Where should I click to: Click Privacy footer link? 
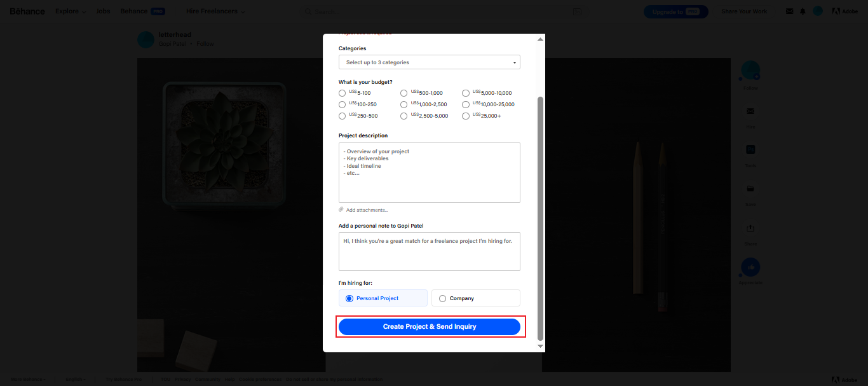pos(182,380)
